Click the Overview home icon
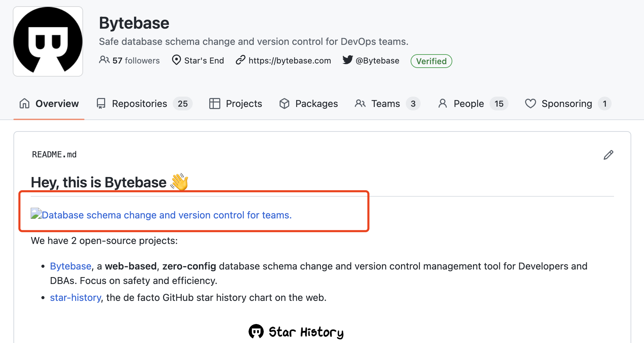Viewport: 644px width, 343px height. click(x=24, y=104)
